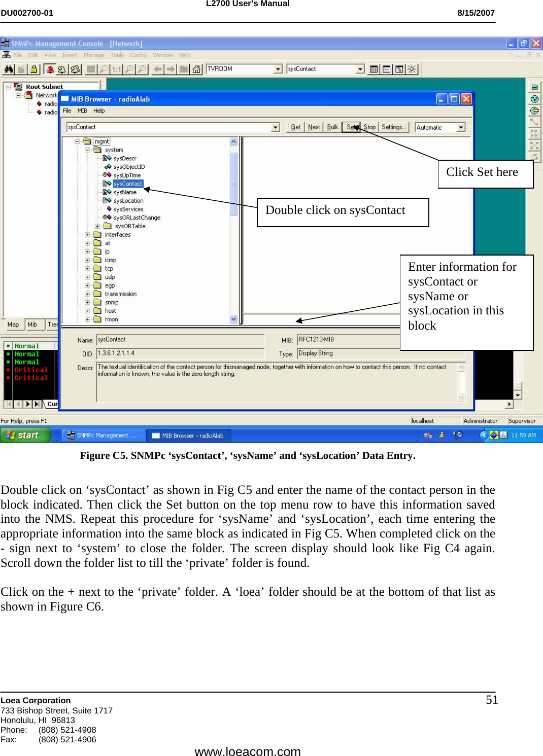Click the home icon on the SNMPc toolbar
543x756 pixels.
coord(197,68)
